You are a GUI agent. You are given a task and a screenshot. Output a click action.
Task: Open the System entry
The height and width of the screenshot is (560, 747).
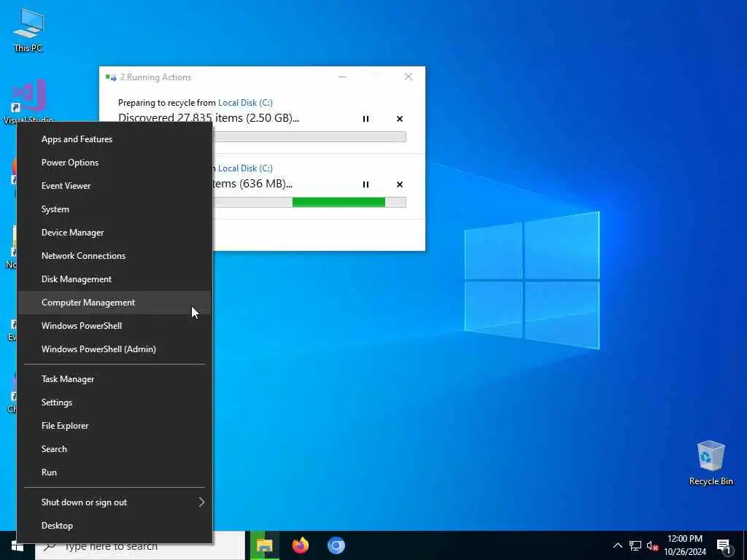pyautogui.click(x=115, y=209)
